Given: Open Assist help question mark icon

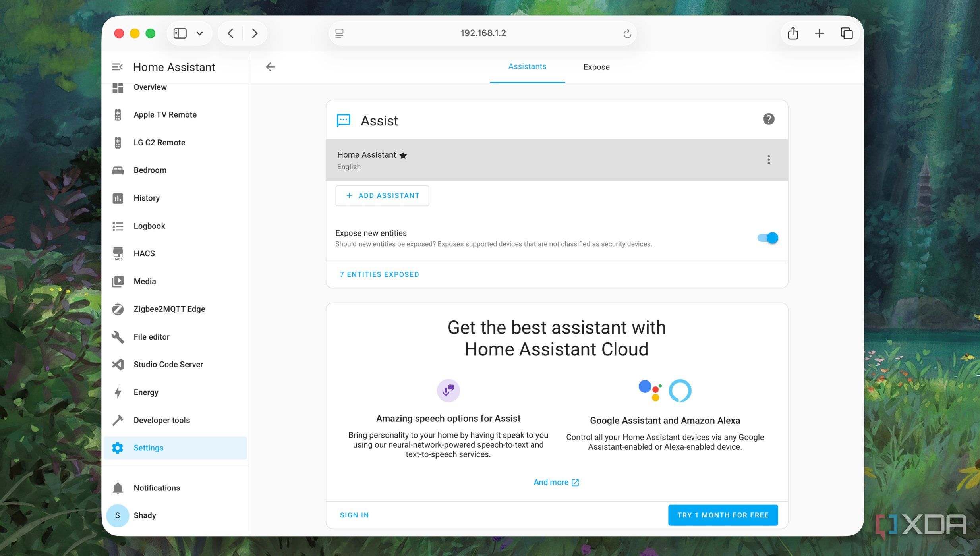Looking at the screenshot, I should 768,119.
